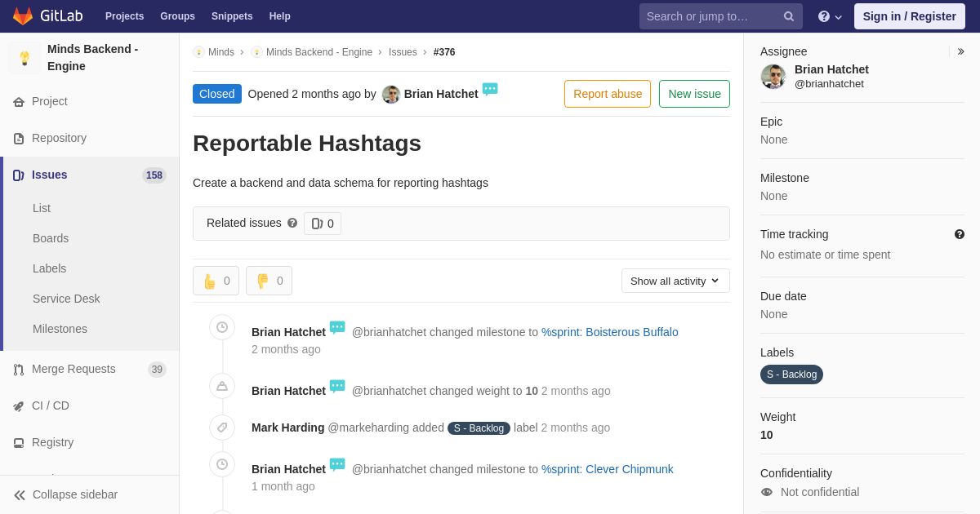Click the clock icon beside Clever Chipmunk milestone

pyautogui.click(x=222, y=465)
